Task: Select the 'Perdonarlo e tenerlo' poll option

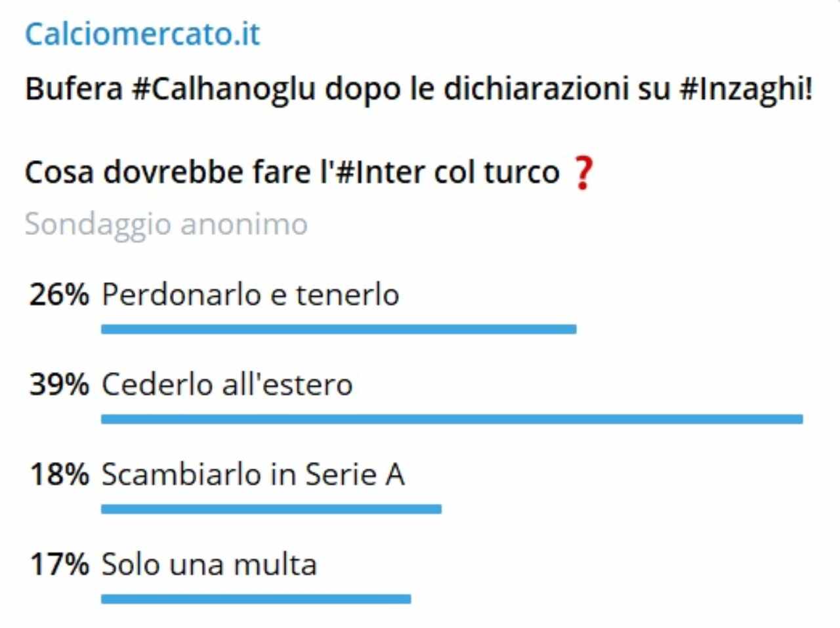Action: coord(250,294)
